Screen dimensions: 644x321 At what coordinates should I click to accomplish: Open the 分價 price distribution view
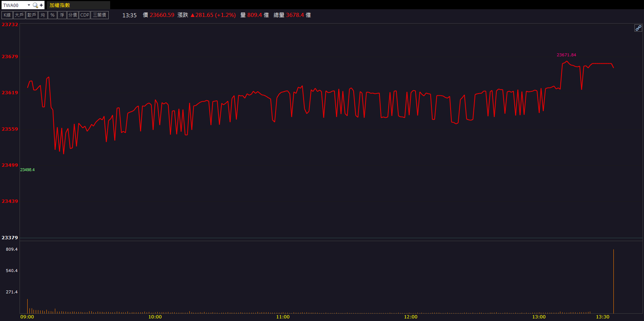(x=73, y=15)
